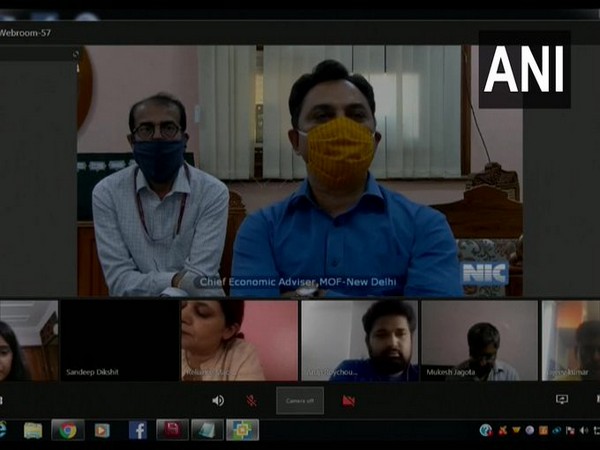Screen dimensions: 600x450
Task: Click the main Chief Economic Adviser video
Action: (x=300, y=170)
